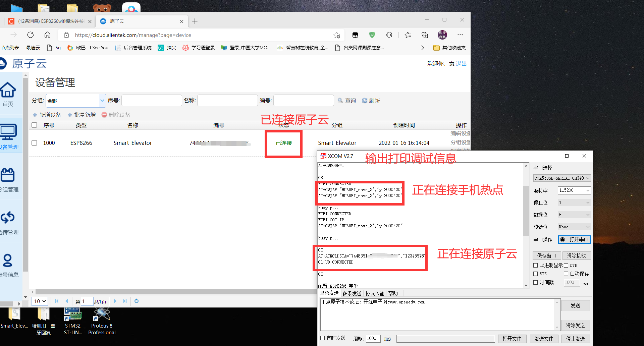Image resolution: width=644 pixels, height=346 pixels.
Task: Check the row 1000 Smart_Elevator checkbox
Action: point(34,143)
